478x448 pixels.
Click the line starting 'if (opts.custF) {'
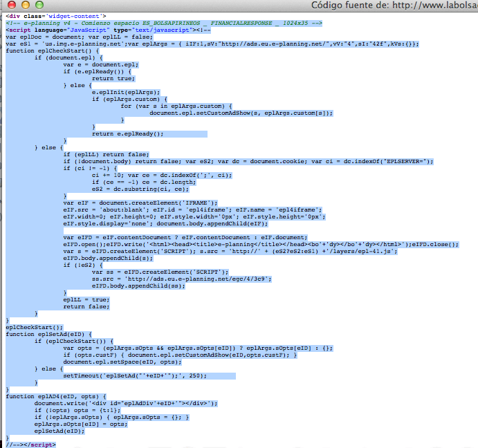pos(180,355)
